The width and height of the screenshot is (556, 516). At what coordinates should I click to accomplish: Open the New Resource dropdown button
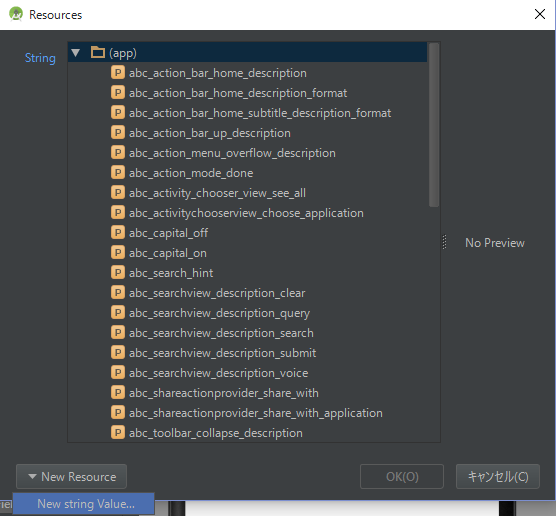[71, 477]
